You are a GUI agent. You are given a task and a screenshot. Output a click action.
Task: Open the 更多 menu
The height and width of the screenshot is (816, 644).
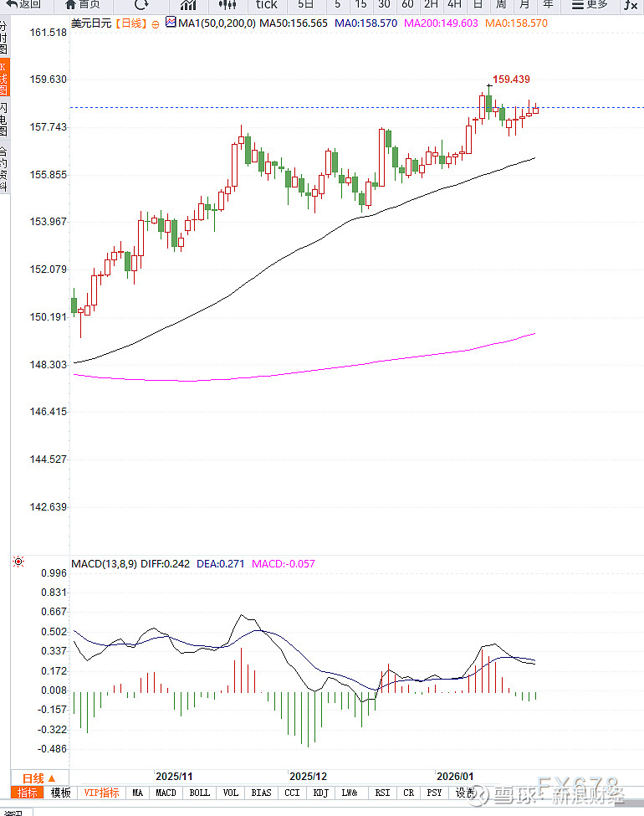pos(591,4)
